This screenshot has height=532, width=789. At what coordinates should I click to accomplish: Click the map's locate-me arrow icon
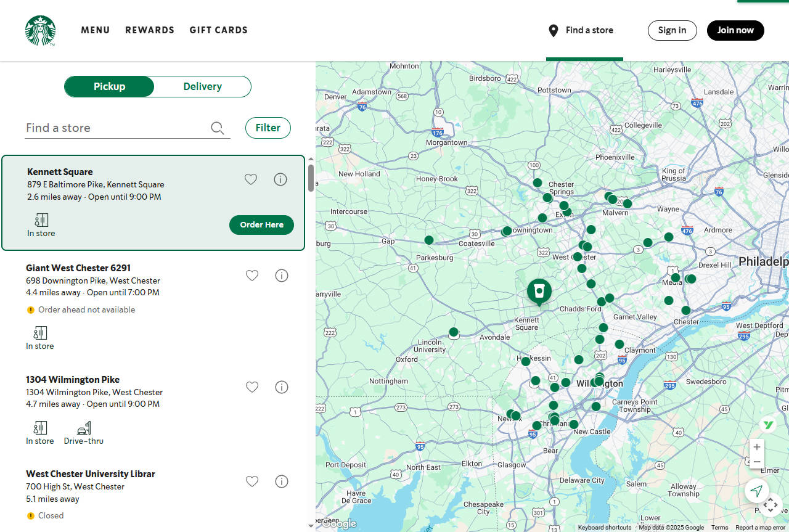(756, 491)
